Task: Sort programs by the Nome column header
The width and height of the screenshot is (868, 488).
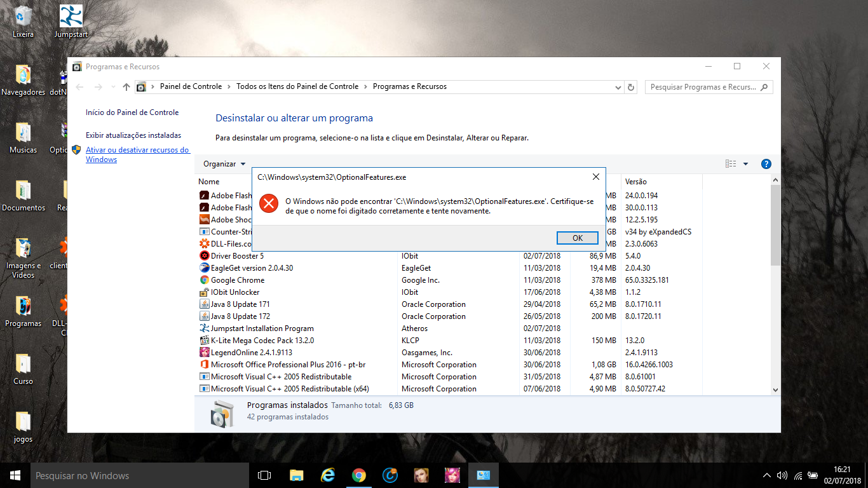Action: pos(209,182)
